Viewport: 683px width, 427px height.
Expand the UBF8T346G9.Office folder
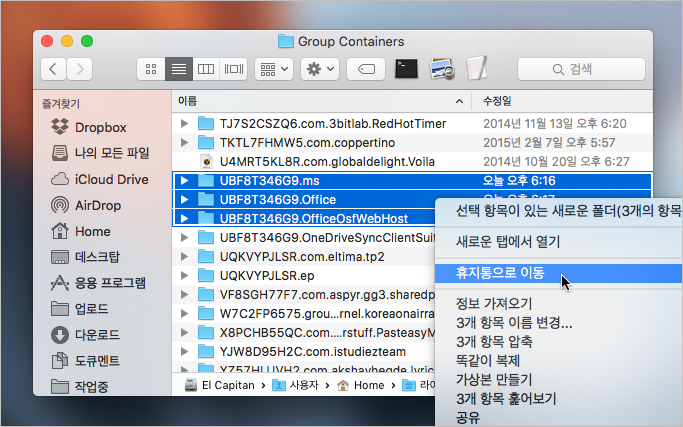click(184, 200)
